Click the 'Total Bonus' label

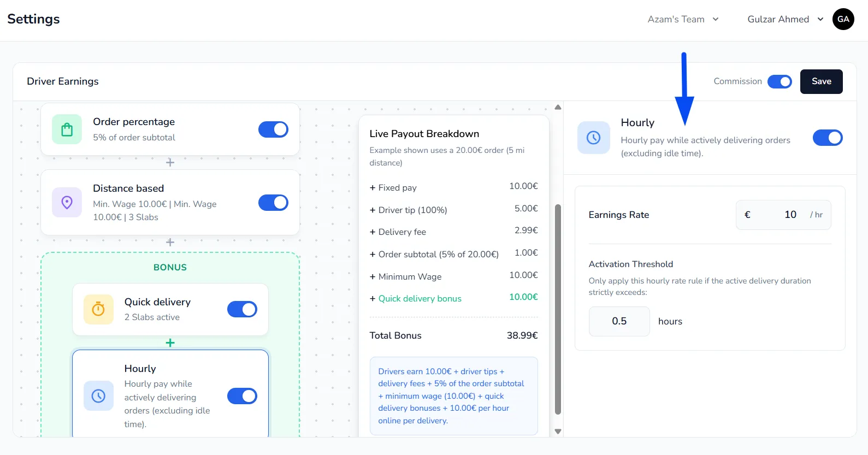tap(395, 335)
